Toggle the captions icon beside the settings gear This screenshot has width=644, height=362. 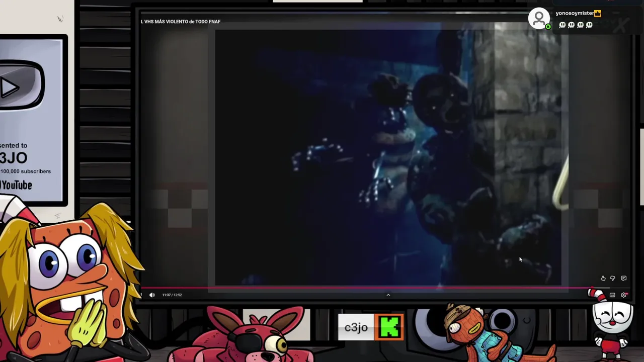coord(612,295)
